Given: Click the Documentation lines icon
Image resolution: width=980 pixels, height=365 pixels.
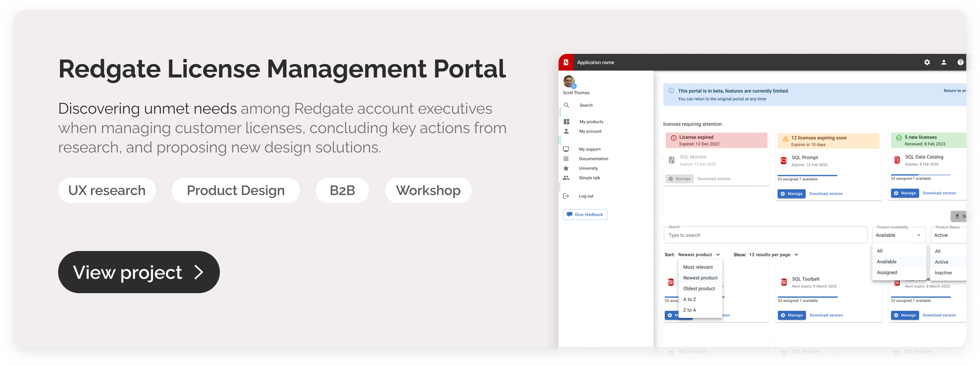Looking at the screenshot, I should pos(566,159).
